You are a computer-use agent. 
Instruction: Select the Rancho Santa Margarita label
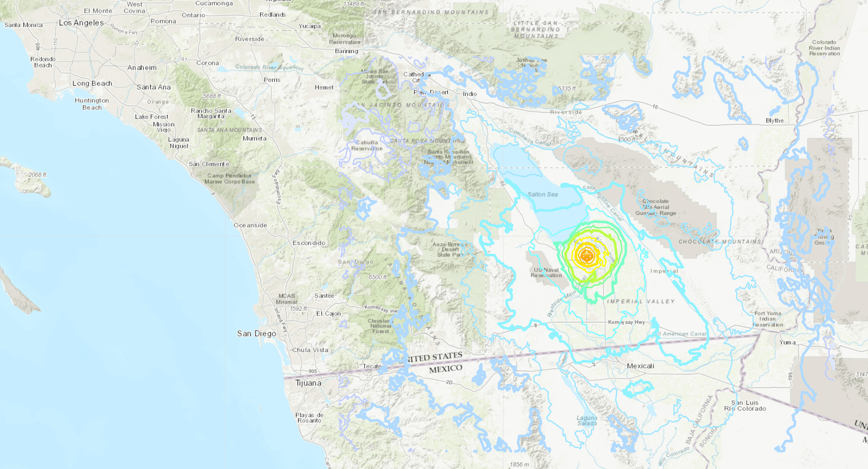click(x=211, y=113)
